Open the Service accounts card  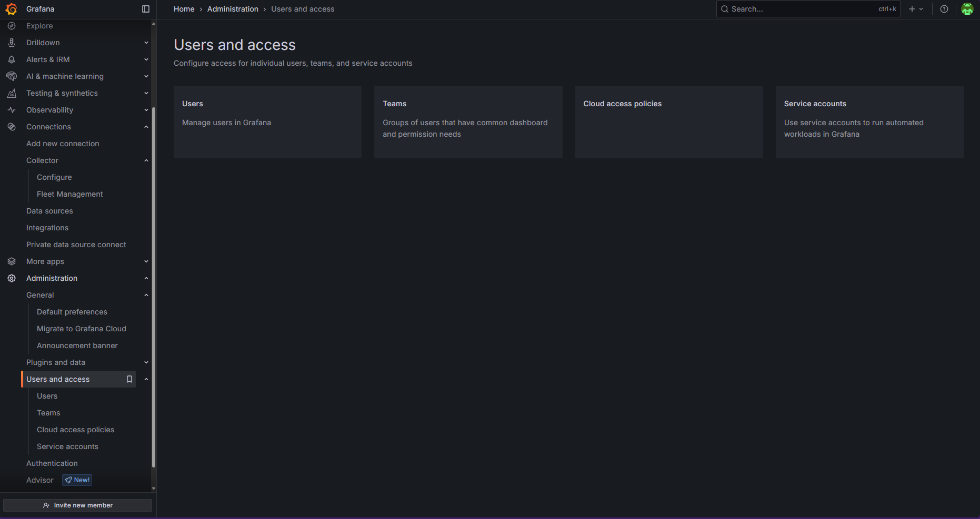click(x=869, y=122)
